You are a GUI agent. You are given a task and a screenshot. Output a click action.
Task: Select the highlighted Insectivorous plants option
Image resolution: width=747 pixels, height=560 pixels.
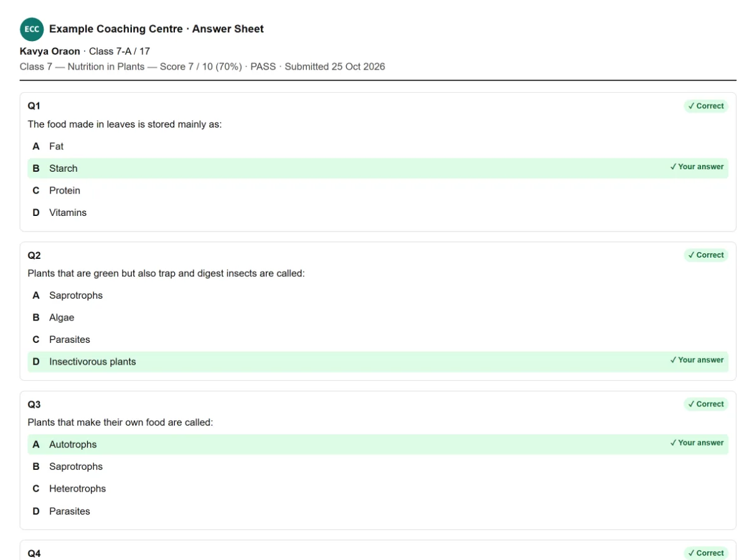click(x=378, y=362)
